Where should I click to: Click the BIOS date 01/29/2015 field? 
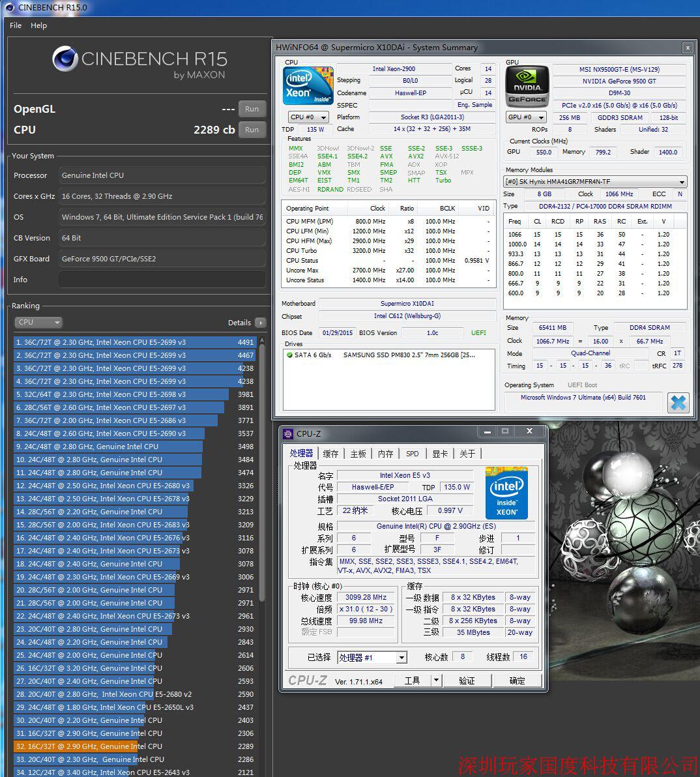tap(338, 333)
